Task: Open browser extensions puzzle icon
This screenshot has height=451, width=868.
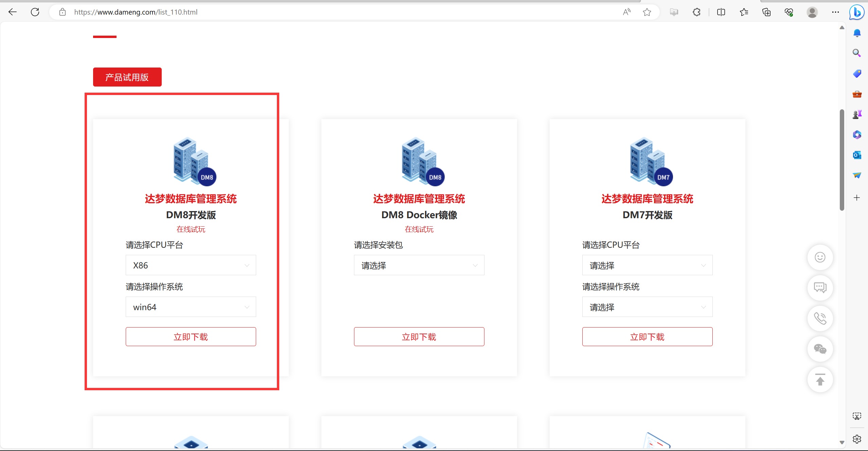Action: [696, 12]
